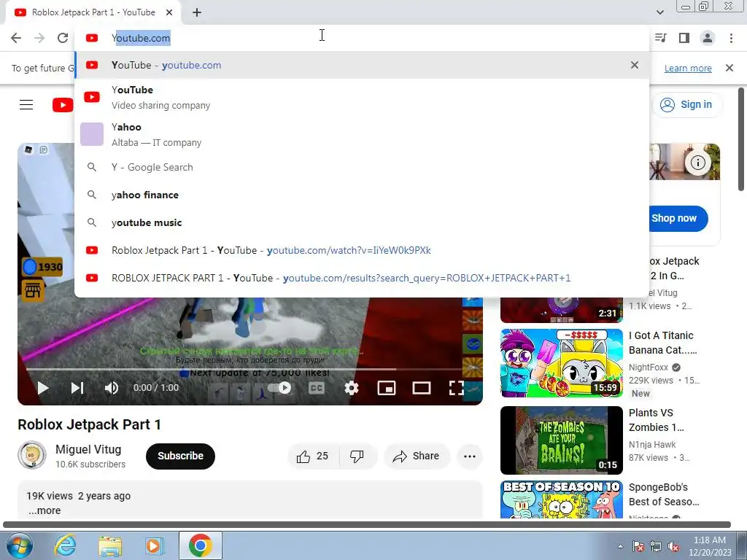Toggle the autoplay switch
Screen dimensions: 747x560
pos(280,388)
